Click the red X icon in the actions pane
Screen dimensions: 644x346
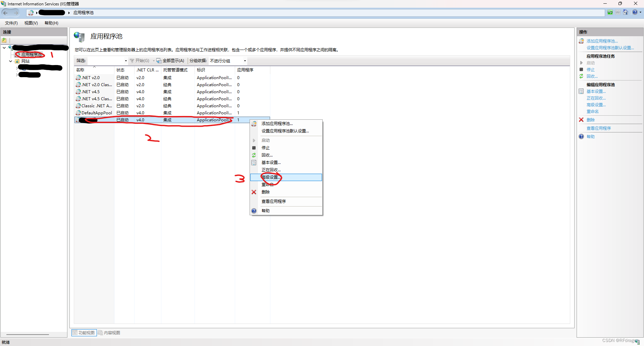click(x=581, y=120)
